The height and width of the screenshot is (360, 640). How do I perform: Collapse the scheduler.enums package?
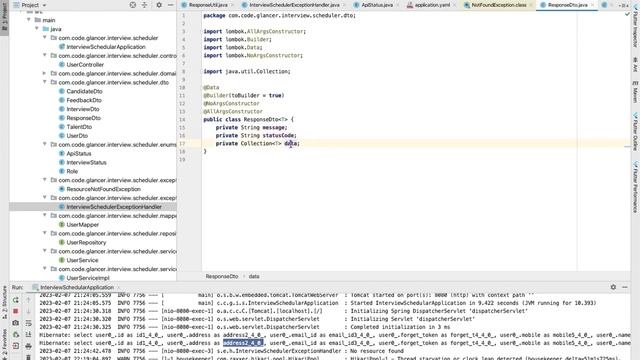pyautogui.click(x=44, y=144)
